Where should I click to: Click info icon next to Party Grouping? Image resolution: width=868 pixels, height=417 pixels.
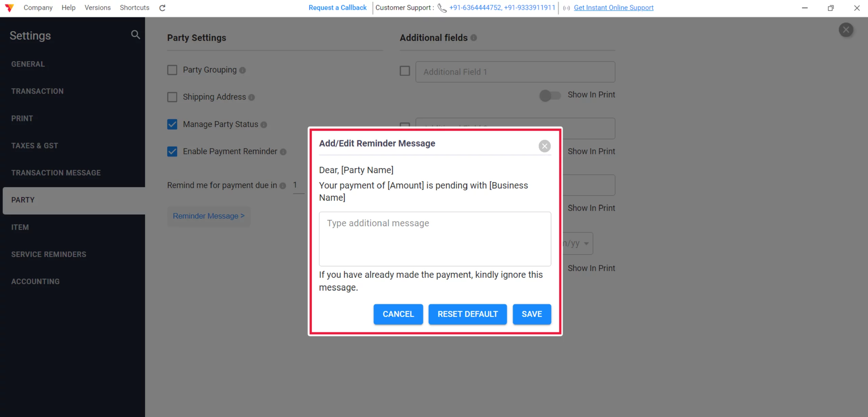click(242, 70)
